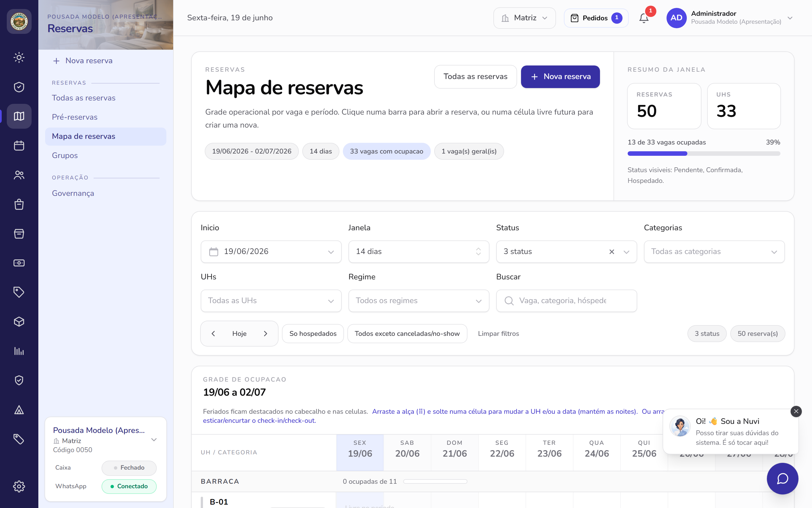Click the vagas ocupadas progress bar

click(x=704, y=154)
